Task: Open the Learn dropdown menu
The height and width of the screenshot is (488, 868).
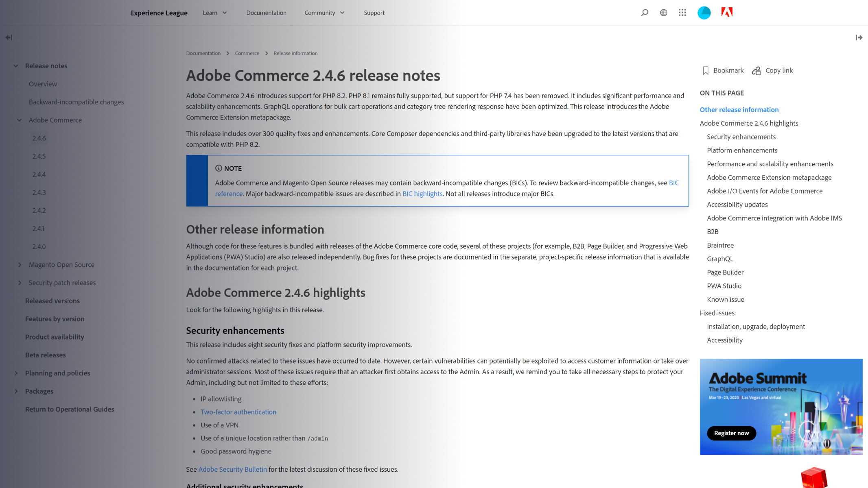Action: click(215, 13)
